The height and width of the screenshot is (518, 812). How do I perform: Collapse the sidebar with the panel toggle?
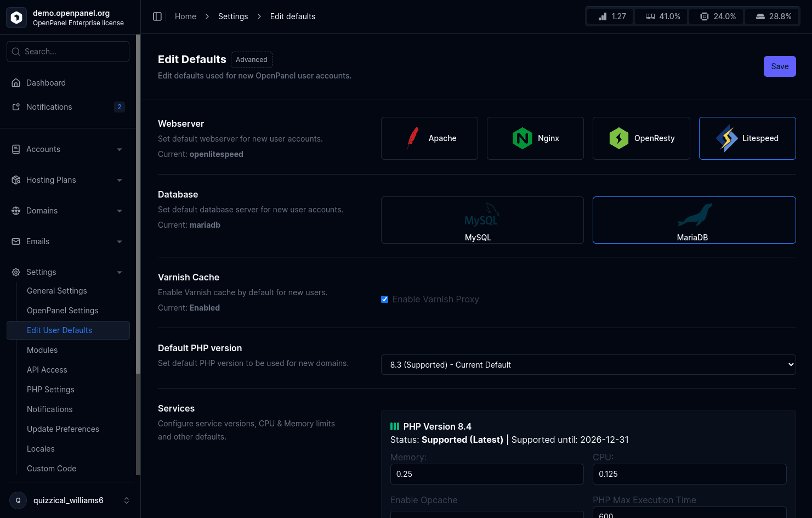[x=157, y=16]
